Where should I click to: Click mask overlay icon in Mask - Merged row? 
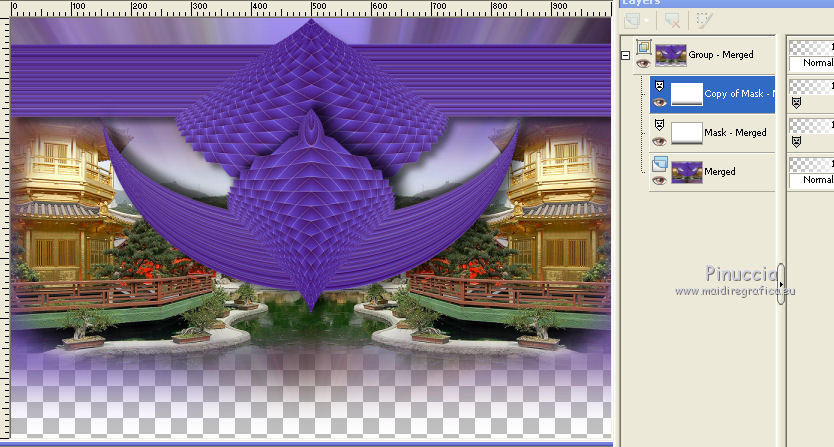pyautogui.click(x=796, y=142)
